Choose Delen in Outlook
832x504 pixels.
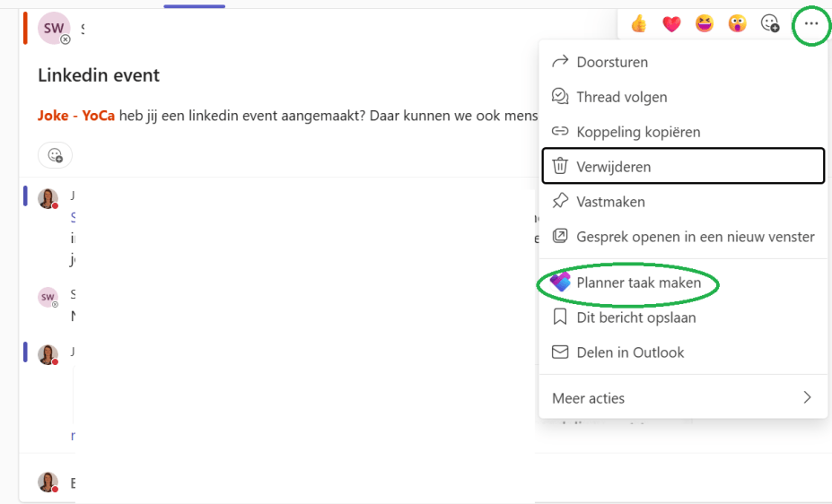click(683, 352)
